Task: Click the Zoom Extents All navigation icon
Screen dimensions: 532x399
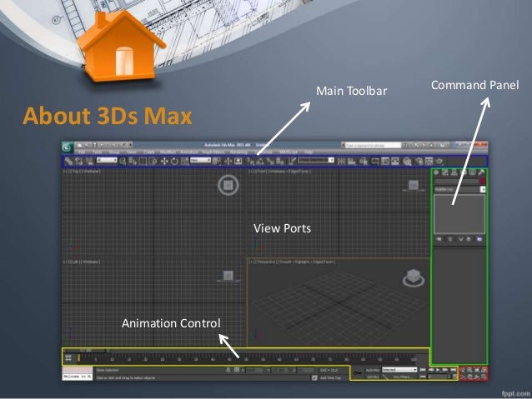Action: [x=484, y=370]
